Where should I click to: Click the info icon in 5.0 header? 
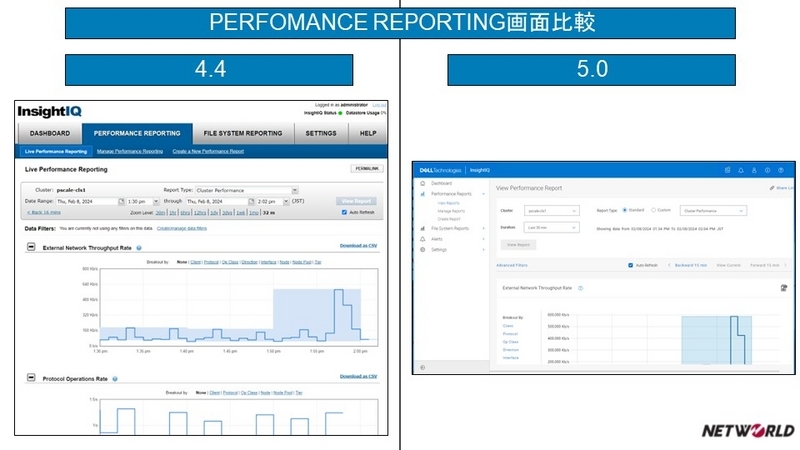tap(767, 170)
